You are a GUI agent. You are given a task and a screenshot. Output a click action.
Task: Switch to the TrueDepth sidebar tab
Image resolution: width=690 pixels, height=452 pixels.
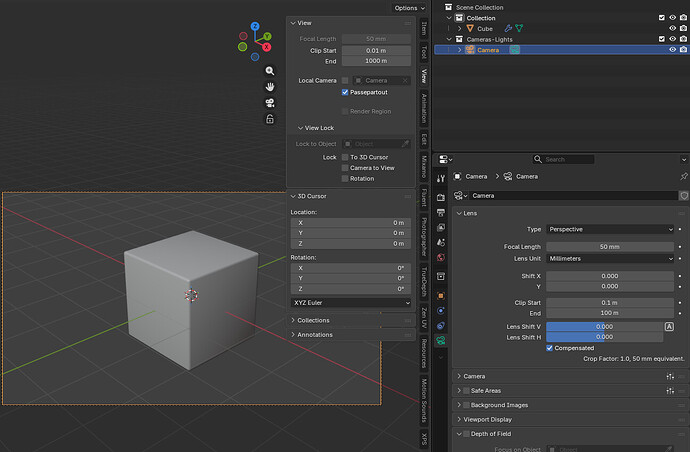[x=424, y=282]
